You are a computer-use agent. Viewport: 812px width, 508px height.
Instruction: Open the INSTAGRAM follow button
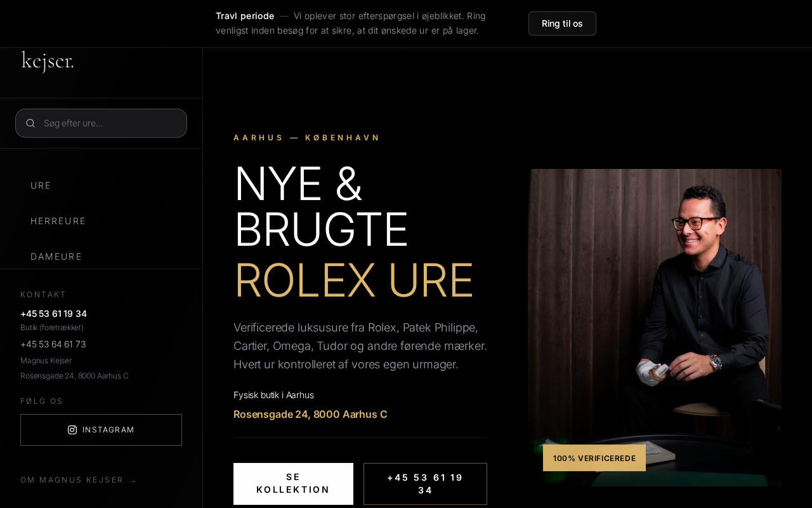coord(101,430)
